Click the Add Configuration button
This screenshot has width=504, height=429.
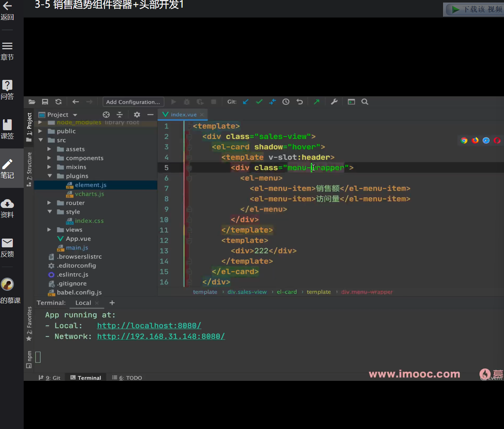[133, 102]
